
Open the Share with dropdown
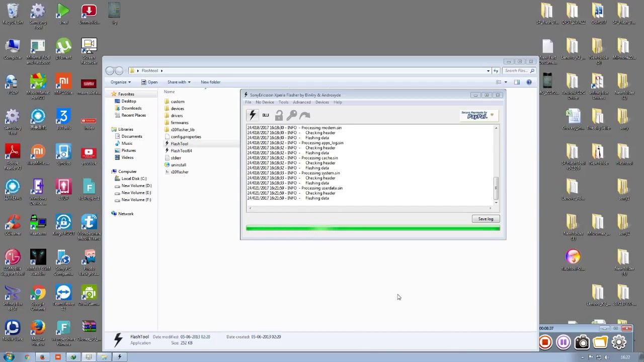click(x=179, y=82)
